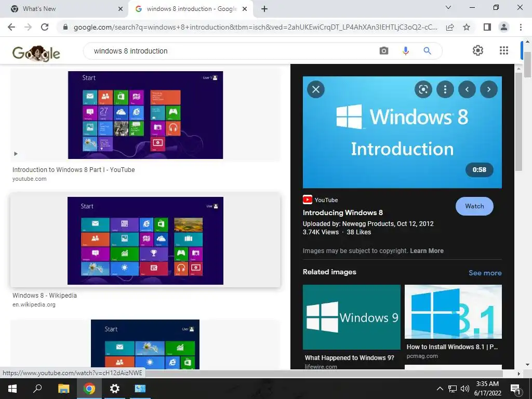Click pcmag.com source text

coord(422,356)
